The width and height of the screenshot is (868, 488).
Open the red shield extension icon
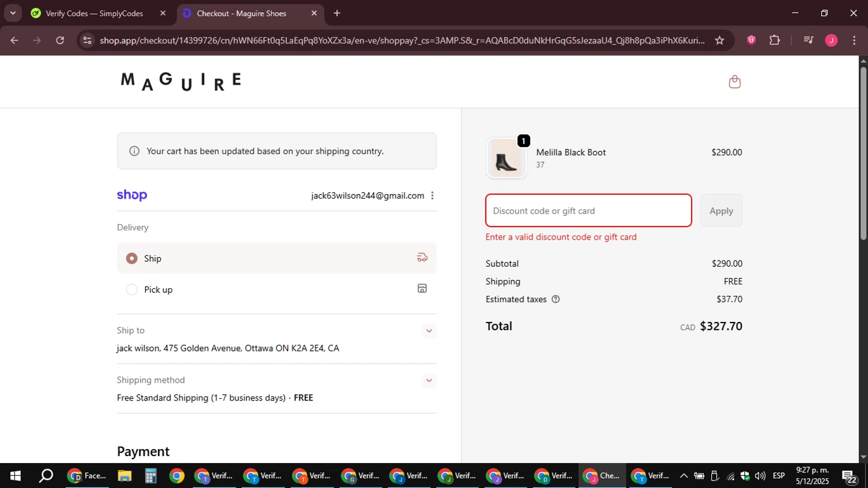(751, 41)
